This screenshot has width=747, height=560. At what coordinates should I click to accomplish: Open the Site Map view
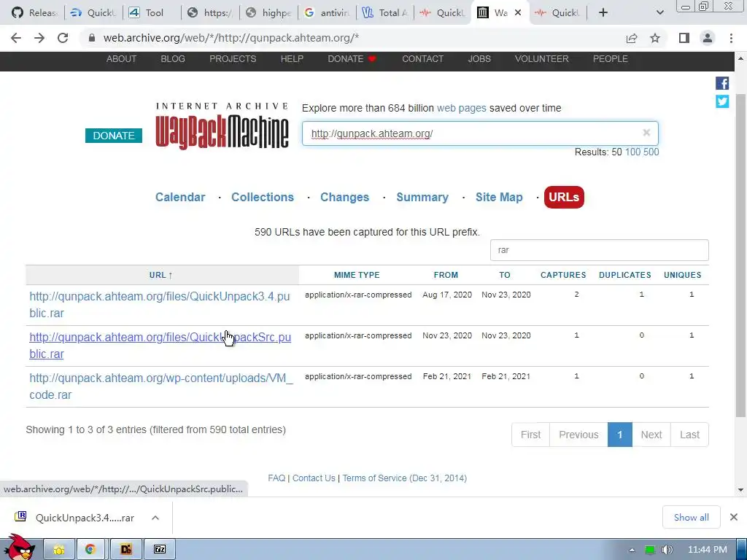499,197
